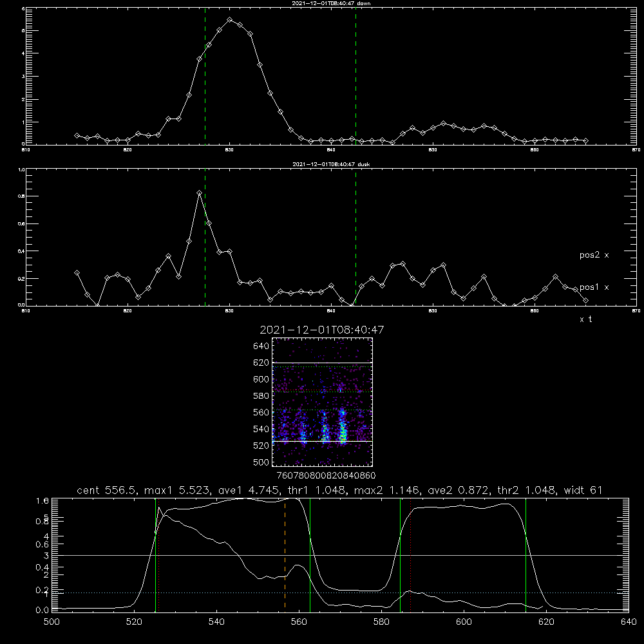Open the photon heatmap image thumbnail
Screen dimensions: 644x644
323,402
